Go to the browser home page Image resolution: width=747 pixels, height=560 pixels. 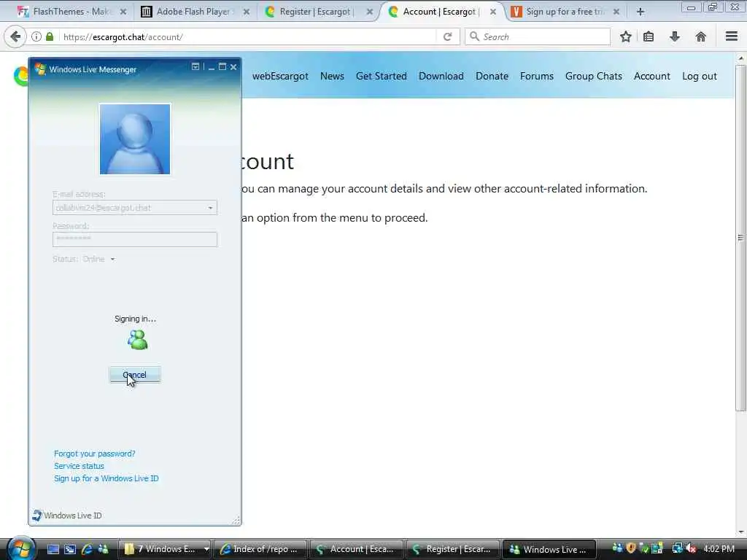tap(700, 36)
